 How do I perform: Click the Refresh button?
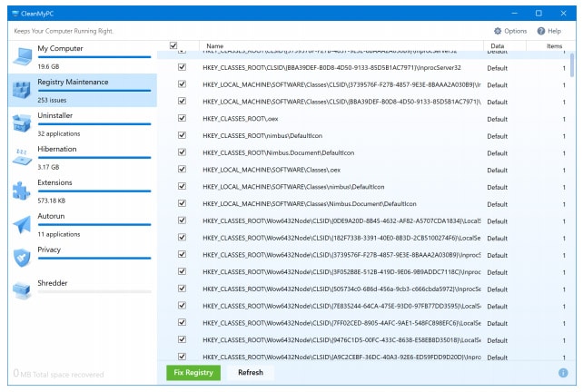coord(251,373)
